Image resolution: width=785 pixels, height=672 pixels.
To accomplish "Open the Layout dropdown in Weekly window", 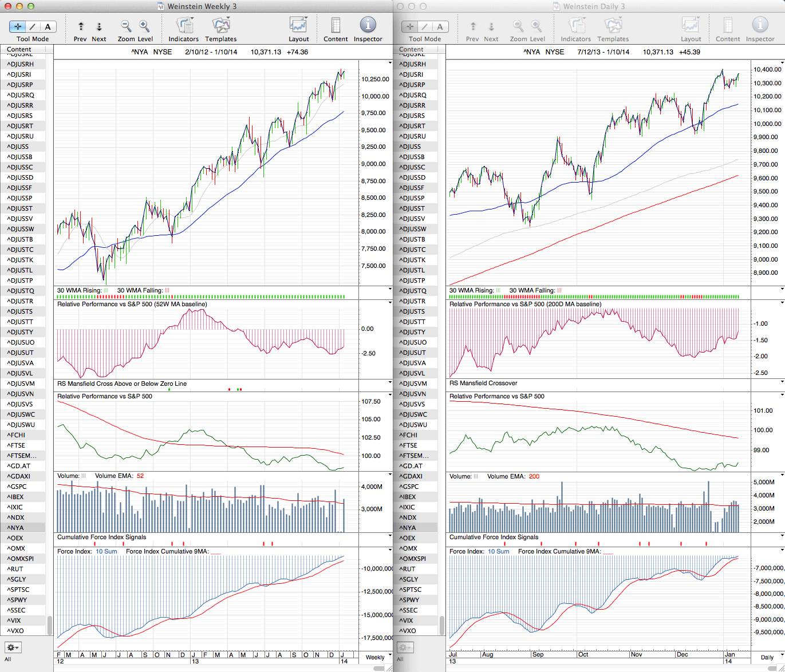I will click(298, 26).
